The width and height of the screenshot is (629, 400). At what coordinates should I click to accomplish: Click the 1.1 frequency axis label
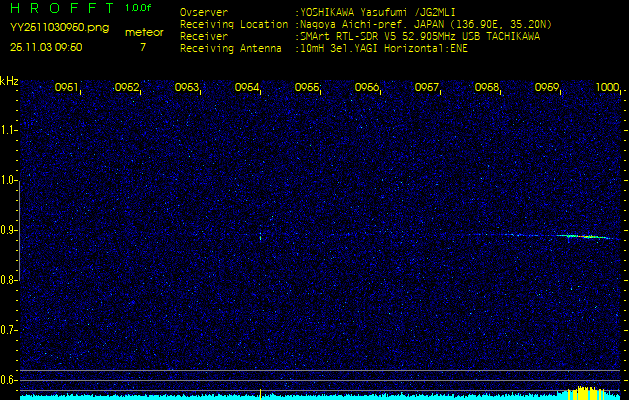pyautogui.click(x=9, y=130)
